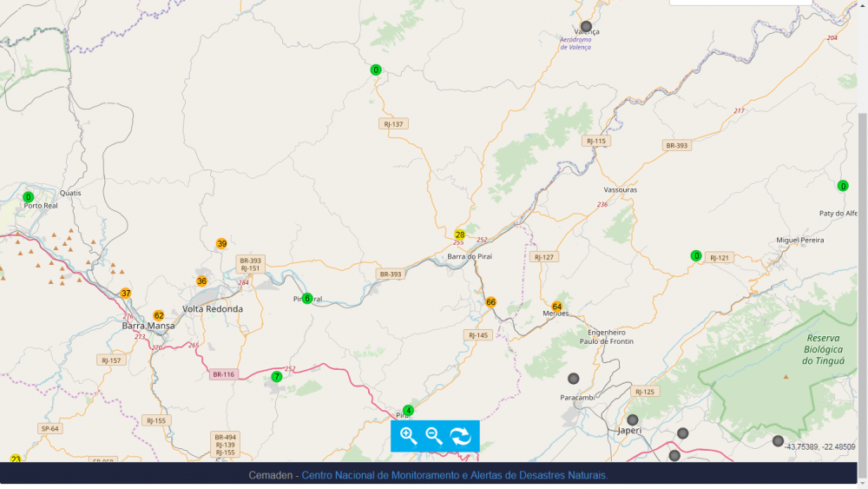Click the gray station marker at Valença

click(586, 26)
